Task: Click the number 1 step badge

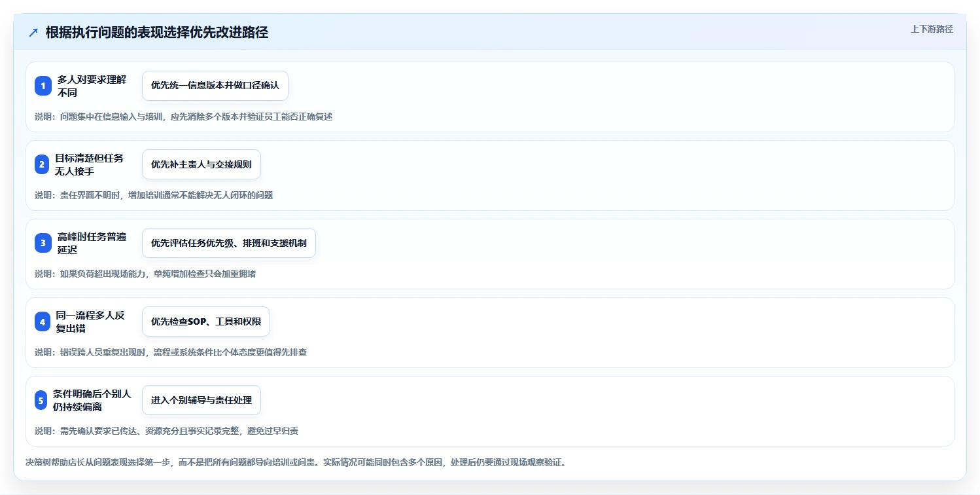Action: click(43, 86)
